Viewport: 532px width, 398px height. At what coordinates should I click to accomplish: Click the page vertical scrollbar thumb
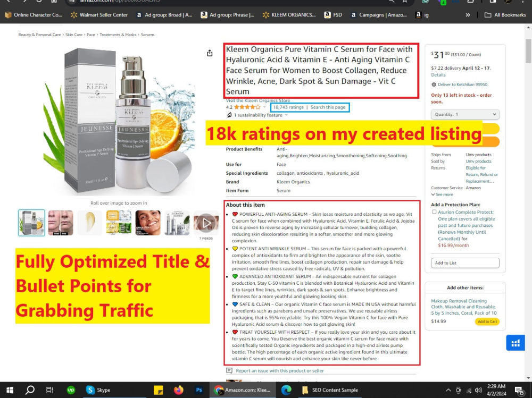[528, 51]
